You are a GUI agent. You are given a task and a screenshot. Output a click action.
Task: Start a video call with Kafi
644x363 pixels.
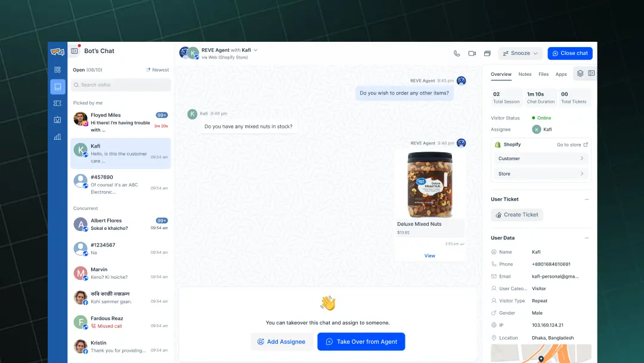(471, 53)
